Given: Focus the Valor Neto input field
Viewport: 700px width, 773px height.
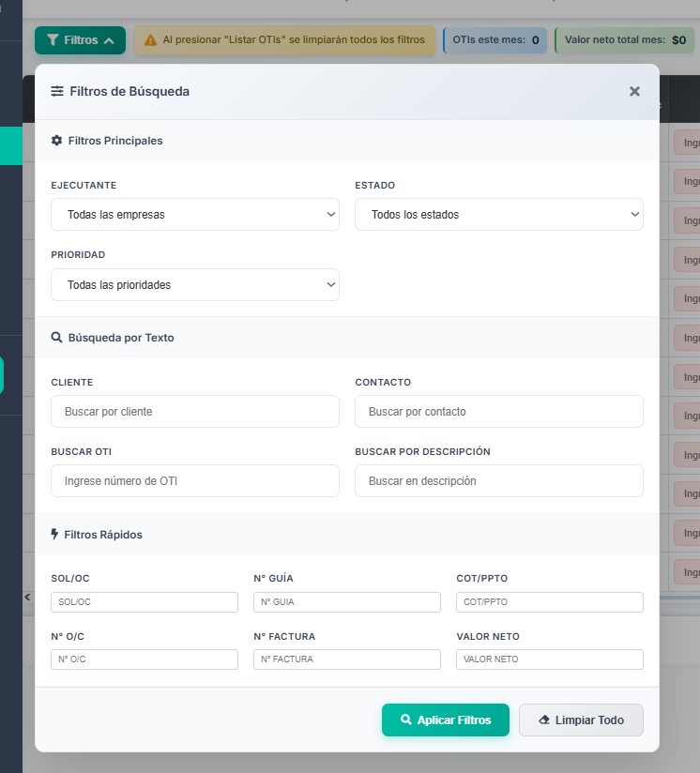Looking at the screenshot, I should 549,659.
